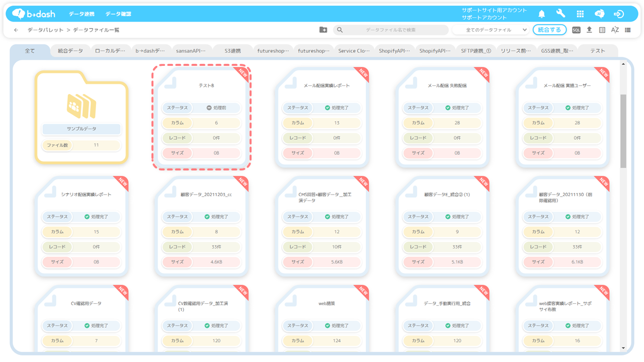Click the データパレット breadcrumb link

click(45, 30)
